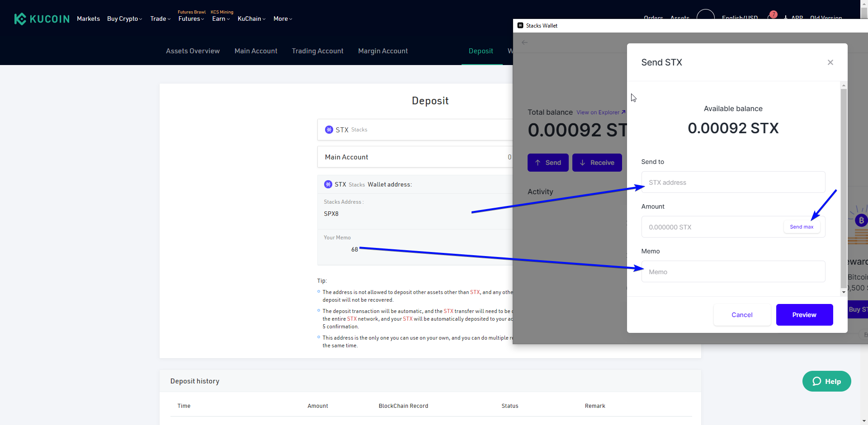Open the Help chat widget
The height and width of the screenshot is (425, 868).
click(x=826, y=381)
